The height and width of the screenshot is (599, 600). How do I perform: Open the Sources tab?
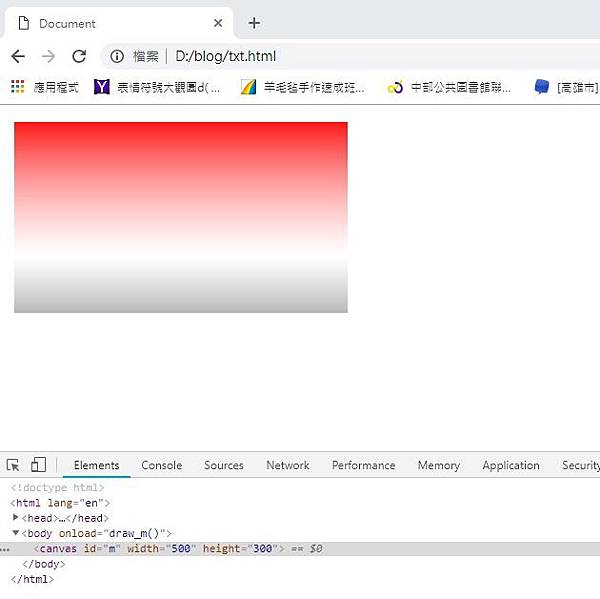click(x=224, y=465)
